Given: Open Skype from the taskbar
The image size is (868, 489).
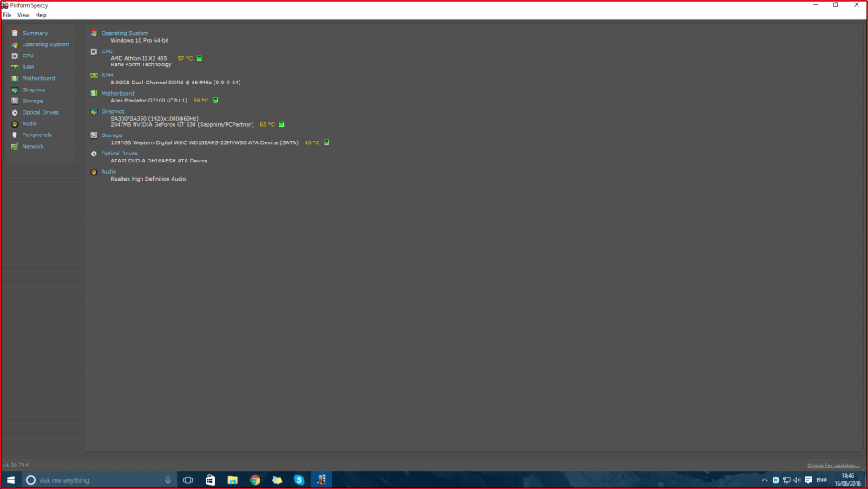Looking at the screenshot, I should [x=299, y=480].
